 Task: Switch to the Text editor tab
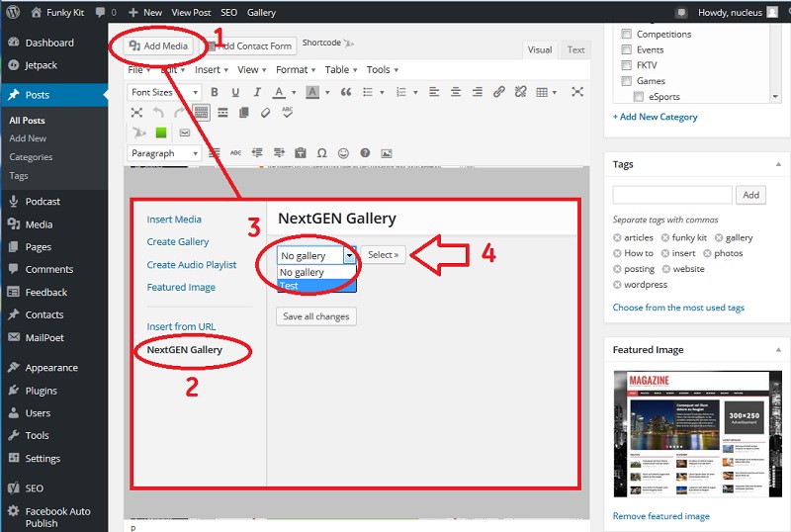(x=575, y=49)
